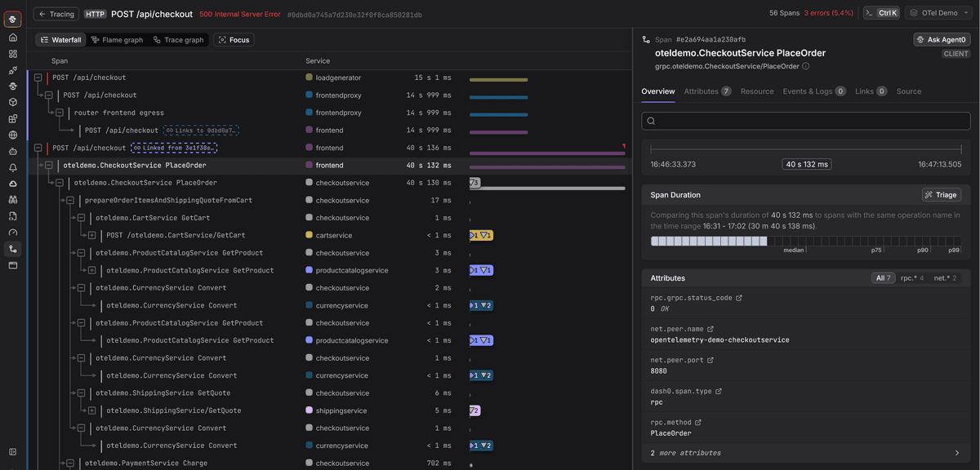Select the All 7 attribute filter
This screenshot has height=470, width=980.
[884, 278]
